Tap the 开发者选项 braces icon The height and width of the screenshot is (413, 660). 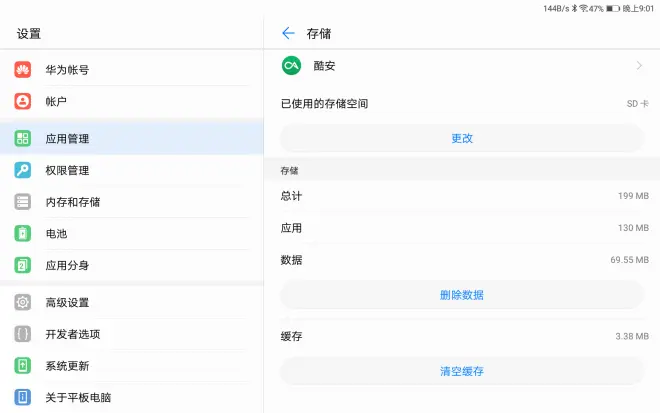23,334
